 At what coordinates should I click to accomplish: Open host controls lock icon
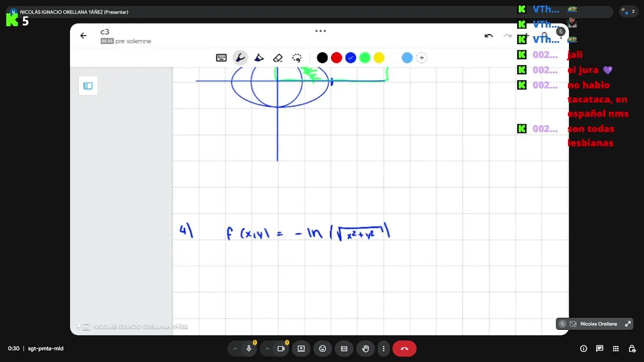click(x=632, y=348)
